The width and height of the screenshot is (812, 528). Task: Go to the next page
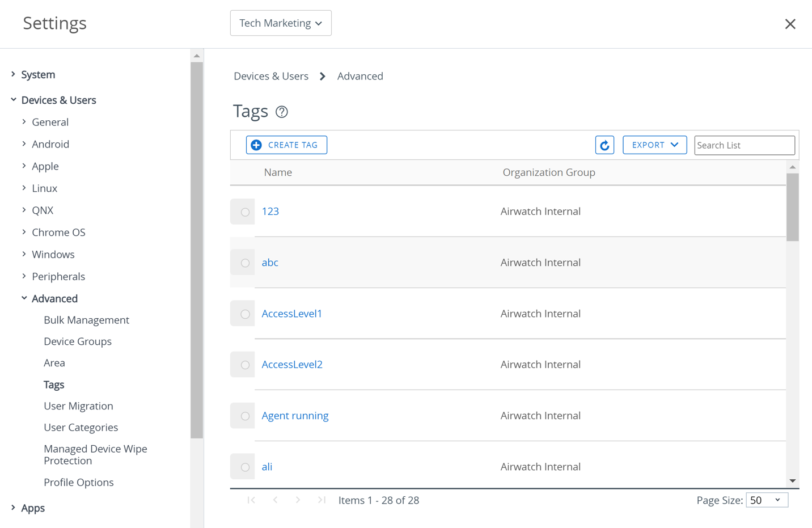298,500
